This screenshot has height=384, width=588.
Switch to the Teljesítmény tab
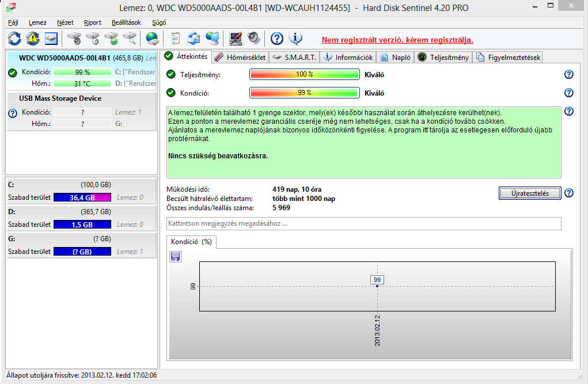443,58
